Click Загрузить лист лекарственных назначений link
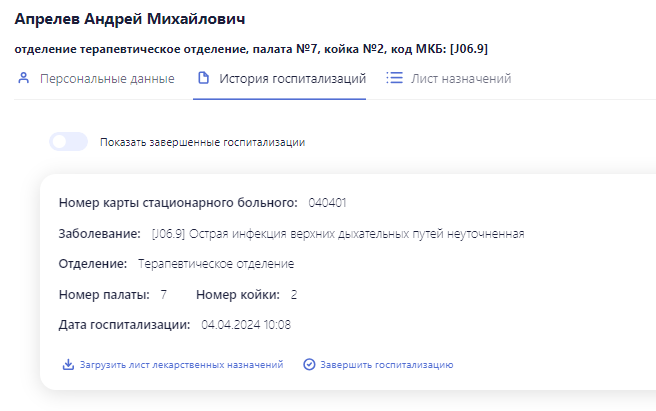Screen dimensions: 656x411 click(x=182, y=365)
